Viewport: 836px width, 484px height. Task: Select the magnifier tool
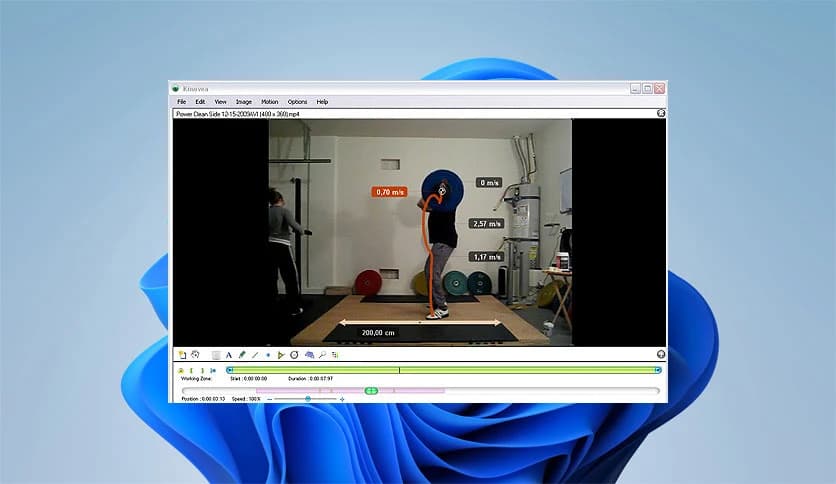coord(322,354)
